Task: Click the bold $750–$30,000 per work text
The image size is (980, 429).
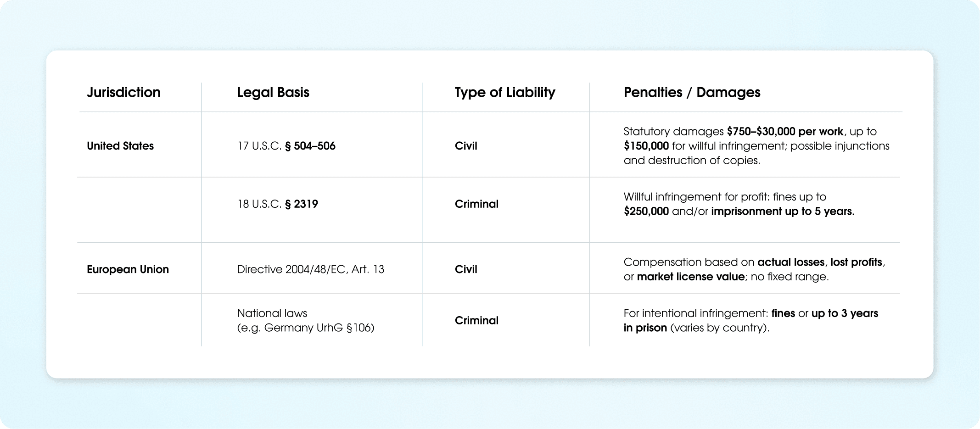Action: click(x=785, y=132)
